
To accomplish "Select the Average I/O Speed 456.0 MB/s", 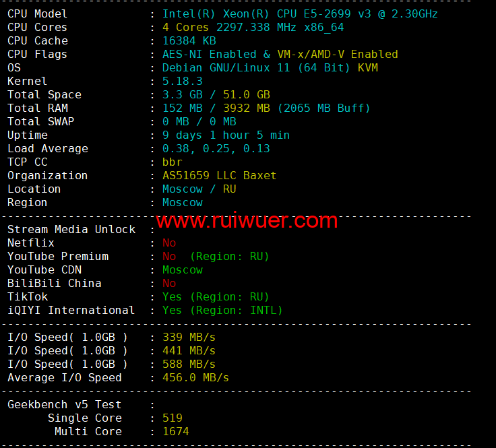I will pyautogui.click(x=195, y=378).
